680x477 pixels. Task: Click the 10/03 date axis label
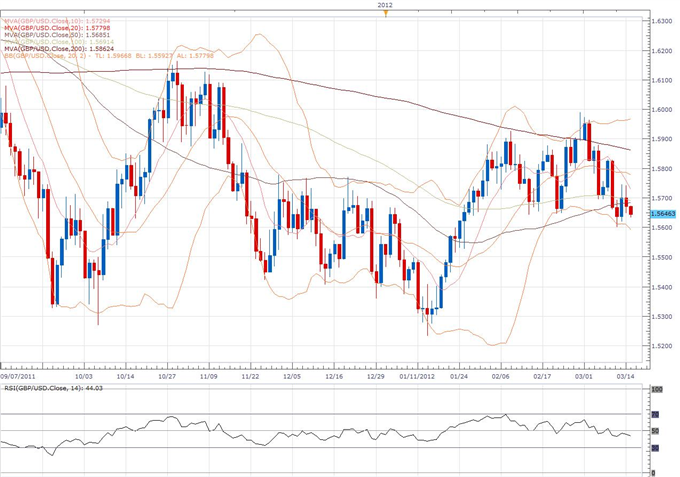coord(84,376)
